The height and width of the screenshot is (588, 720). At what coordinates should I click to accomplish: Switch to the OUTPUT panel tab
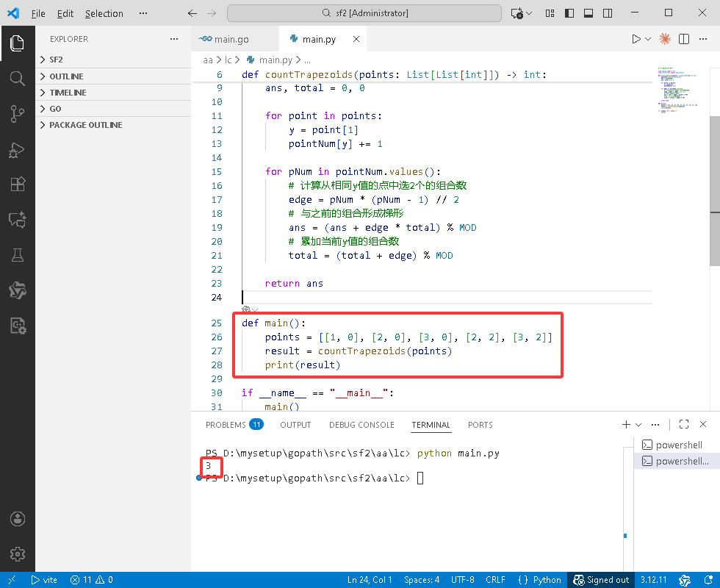295,425
